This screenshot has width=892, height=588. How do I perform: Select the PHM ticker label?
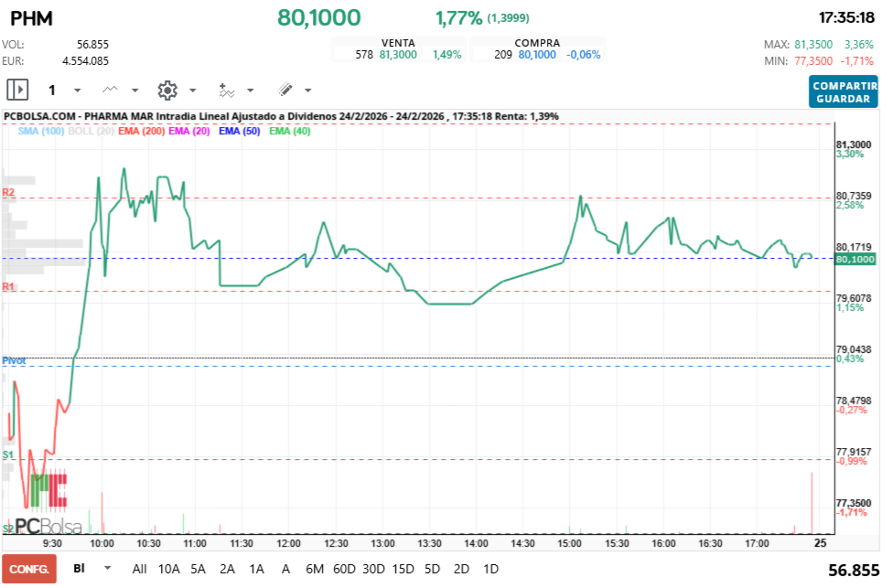[x=32, y=17]
